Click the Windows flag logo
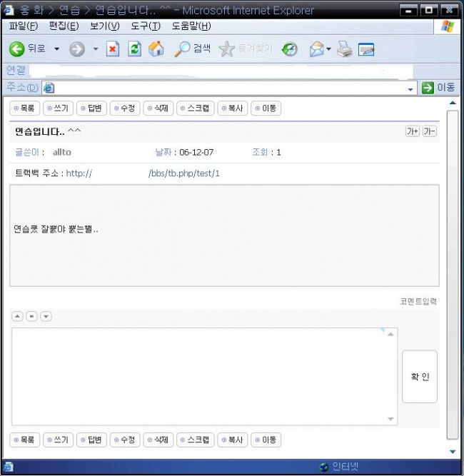The height and width of the screenshot is (476, 464). 448,26
